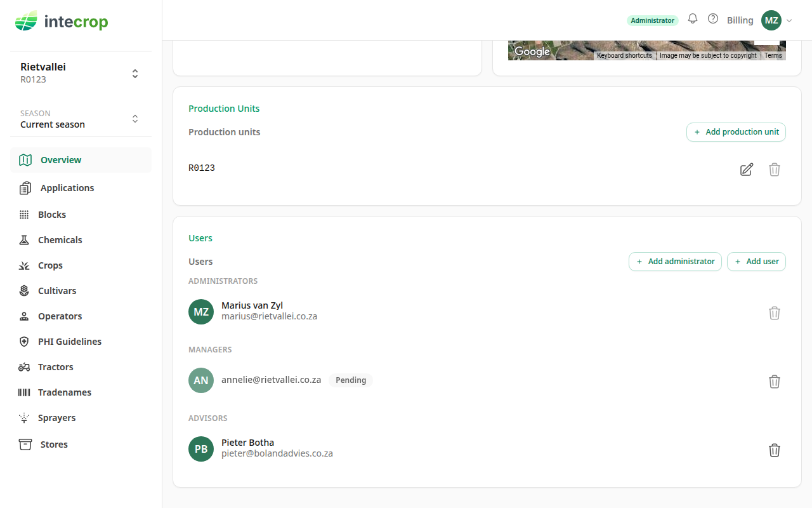Viewport: 812px width, 508px height.
Task: Go to Sprayers
Action: (x=81, y=418)
